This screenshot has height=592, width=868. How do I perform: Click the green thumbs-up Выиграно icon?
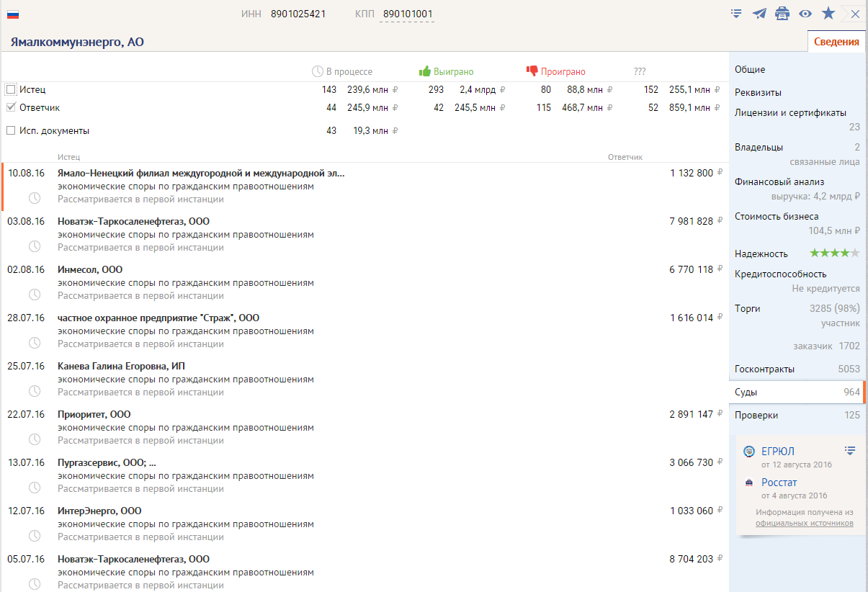click(425, 71)
